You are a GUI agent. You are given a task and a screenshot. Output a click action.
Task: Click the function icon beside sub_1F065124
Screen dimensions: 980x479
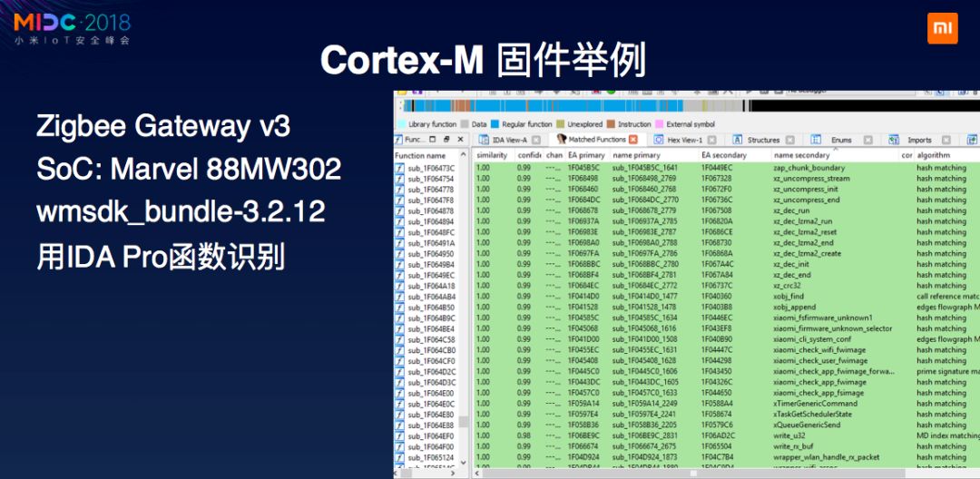(x=400, y=457)
